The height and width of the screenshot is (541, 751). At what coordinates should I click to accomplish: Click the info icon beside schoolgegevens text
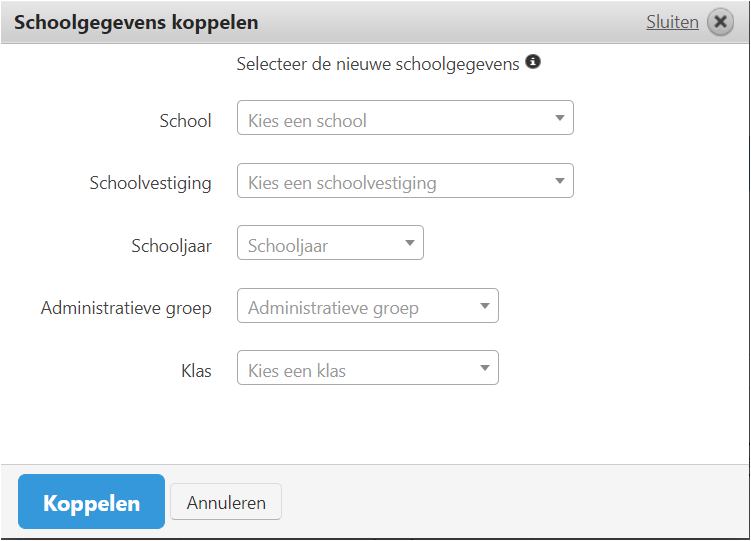point(533,62)
